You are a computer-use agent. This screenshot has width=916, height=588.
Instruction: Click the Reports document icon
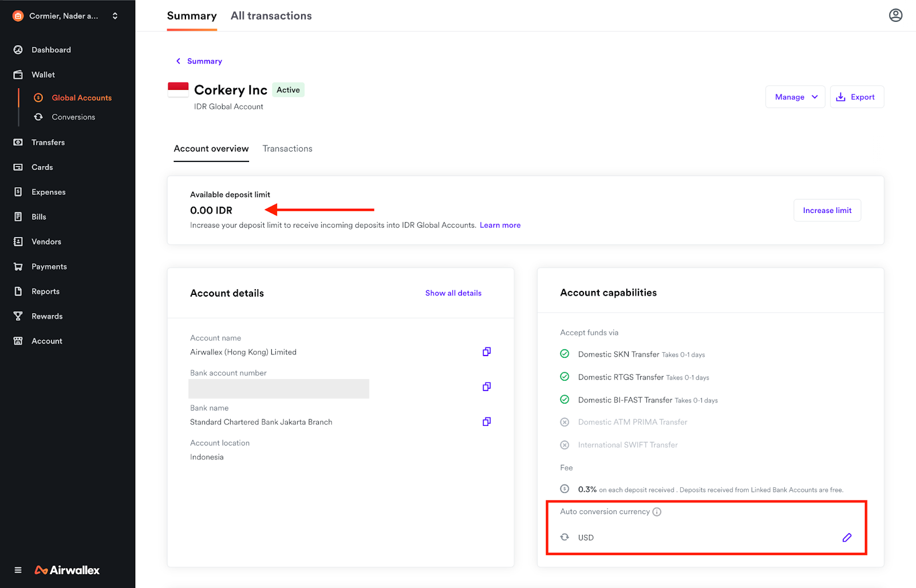[18, 291]
